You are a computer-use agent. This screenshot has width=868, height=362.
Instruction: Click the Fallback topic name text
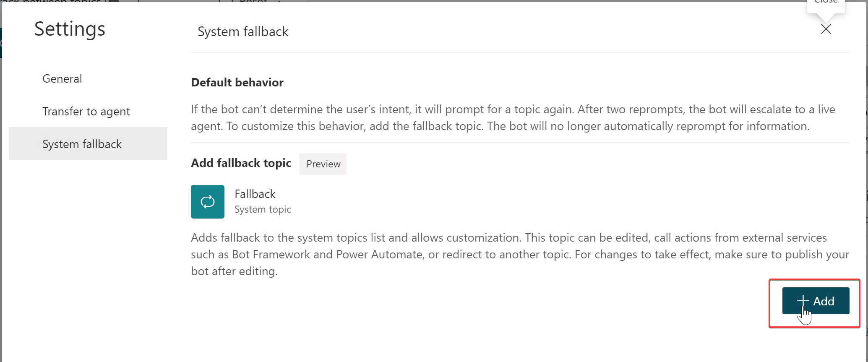coord(255,194)
